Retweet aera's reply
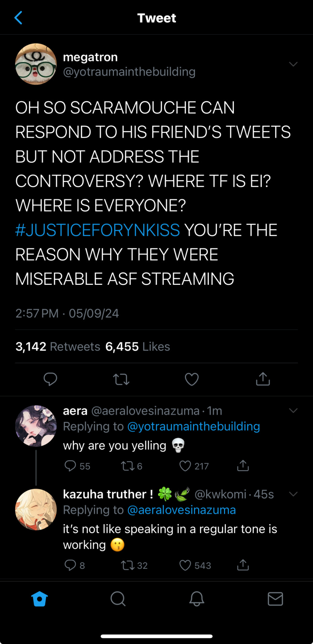The image size is (313, 644). (x=128, y=466)
